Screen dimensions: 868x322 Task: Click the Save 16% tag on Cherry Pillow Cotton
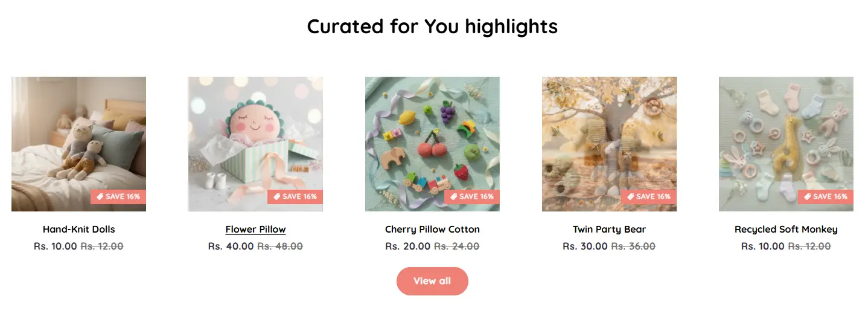tap(472, 197)
